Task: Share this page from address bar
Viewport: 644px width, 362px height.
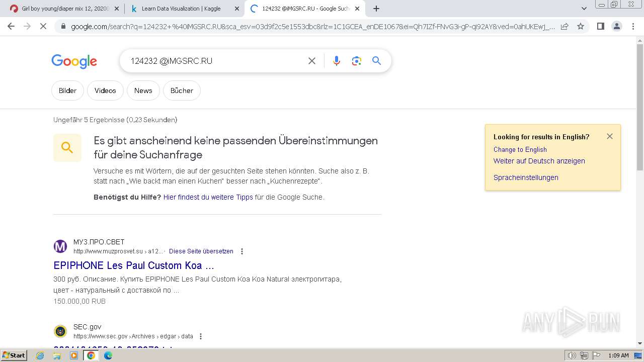Action: [x=565, y=27]
